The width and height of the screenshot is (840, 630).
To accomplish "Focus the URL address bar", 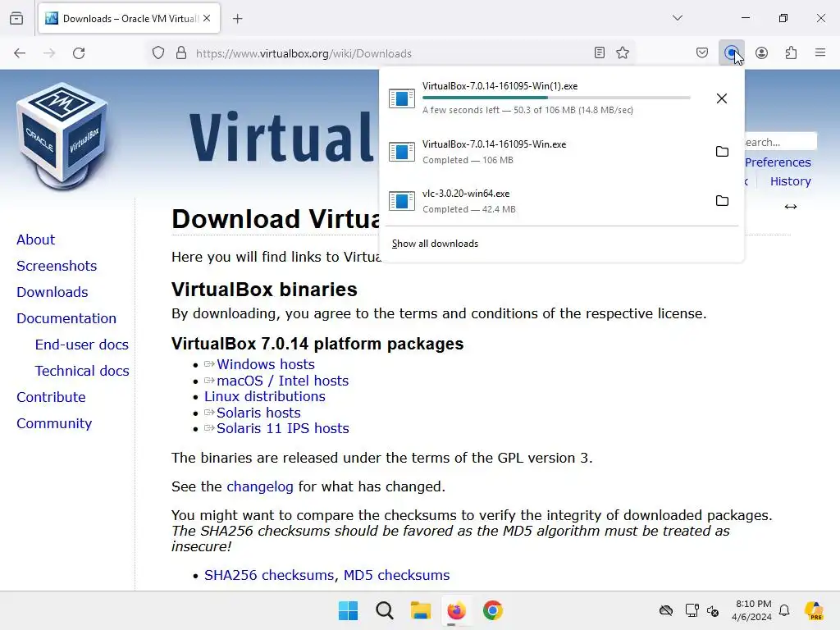I will click(x=391, y=53).
